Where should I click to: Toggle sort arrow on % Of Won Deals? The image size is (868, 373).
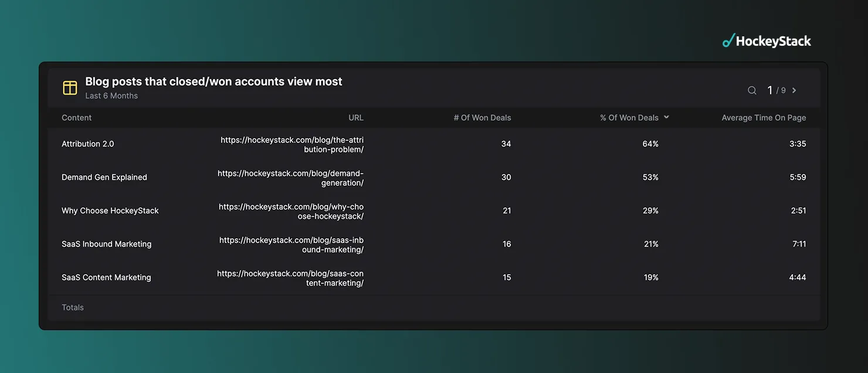point(666,118)
